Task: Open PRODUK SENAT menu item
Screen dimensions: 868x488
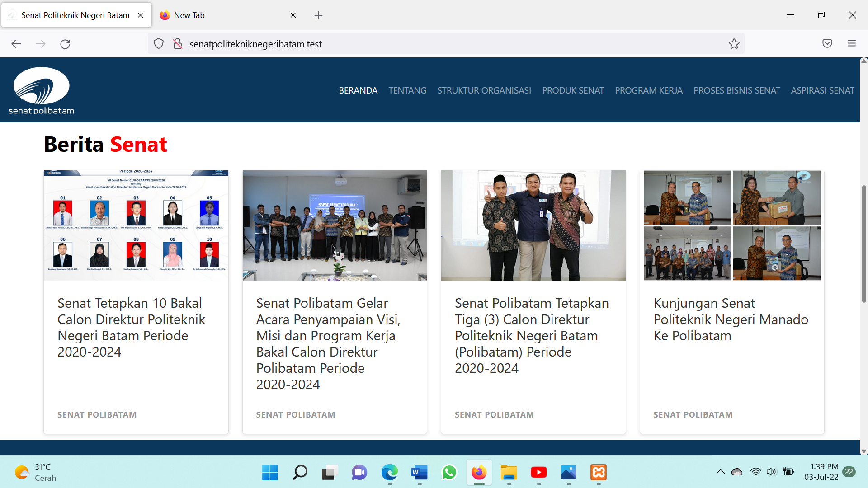Action: [x=573, y=90]
